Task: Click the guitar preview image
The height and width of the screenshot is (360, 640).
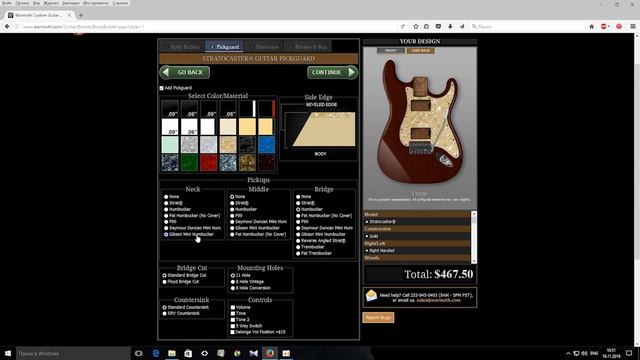Action: [420, 122]
